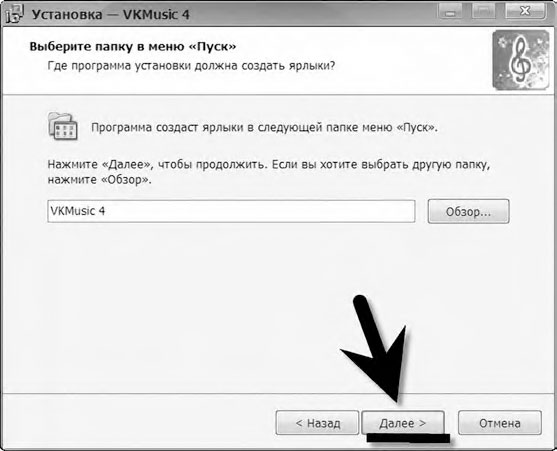Click empty space right of VKMusic 4 text in field
The image size is (557, 451).
coord(259,211)
